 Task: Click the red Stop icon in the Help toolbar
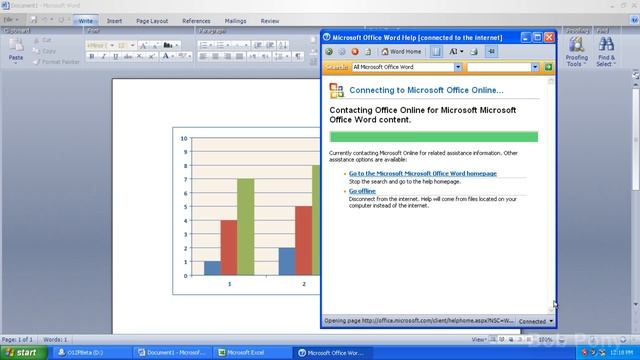tap(355, 51)
